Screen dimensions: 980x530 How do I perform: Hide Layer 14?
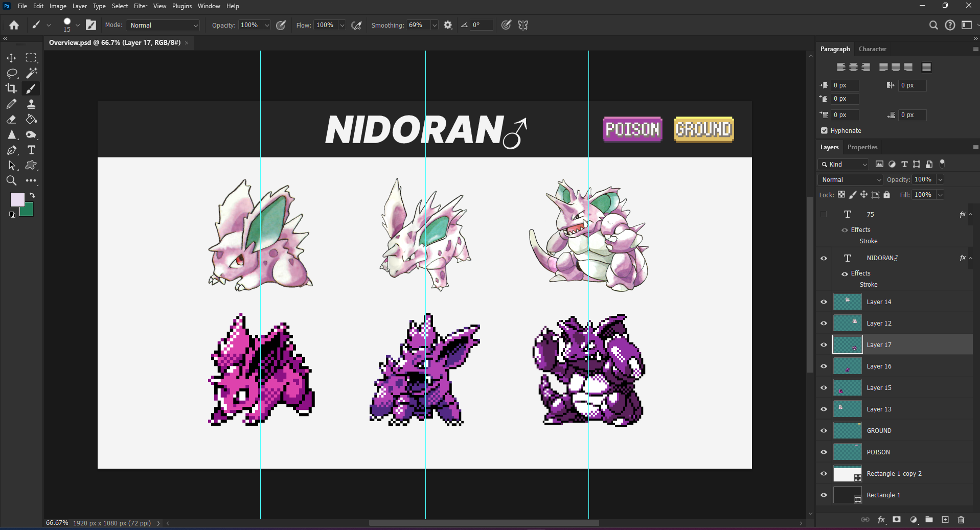pyautogui.click(x=824, y=302)
